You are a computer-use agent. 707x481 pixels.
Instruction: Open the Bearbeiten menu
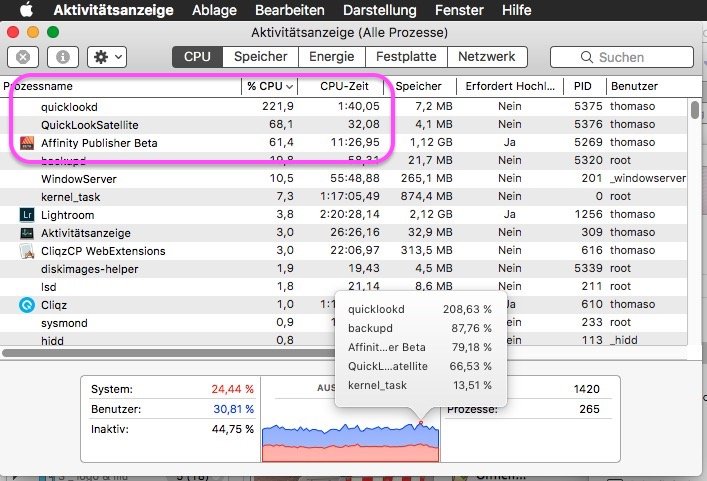point(289,10)
